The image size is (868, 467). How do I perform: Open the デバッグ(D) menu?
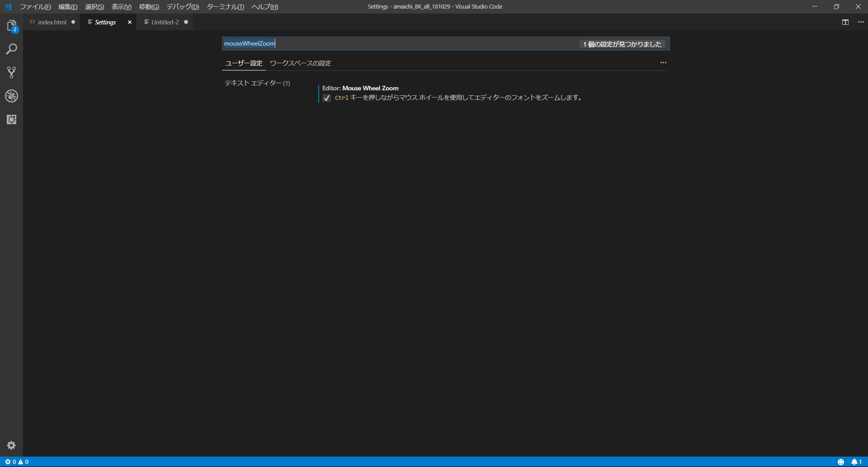pyautogui.click(x=183, y=7)
